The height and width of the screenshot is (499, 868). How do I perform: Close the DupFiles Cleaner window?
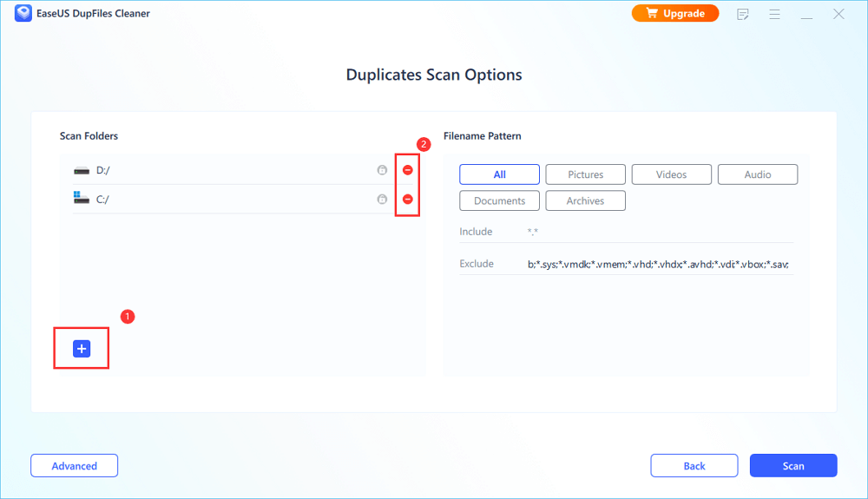pos(838,14)
